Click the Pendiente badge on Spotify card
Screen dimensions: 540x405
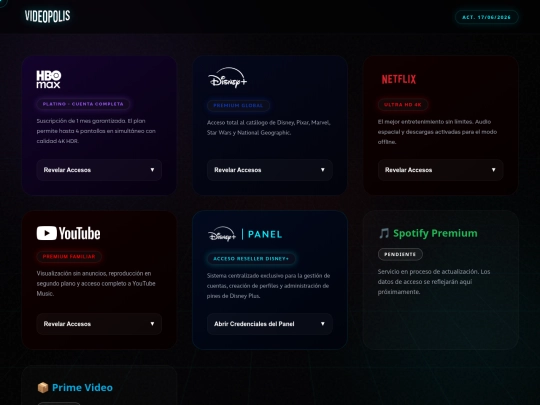click(400, 254)
